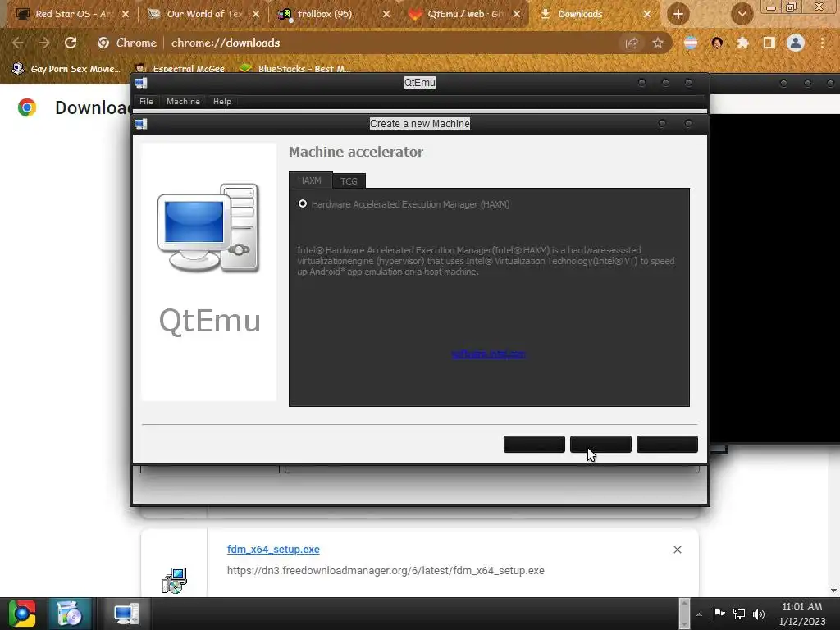Click the leftmost blank wizard button
Screen dimensions: 840x630
(x=534, y=444)
